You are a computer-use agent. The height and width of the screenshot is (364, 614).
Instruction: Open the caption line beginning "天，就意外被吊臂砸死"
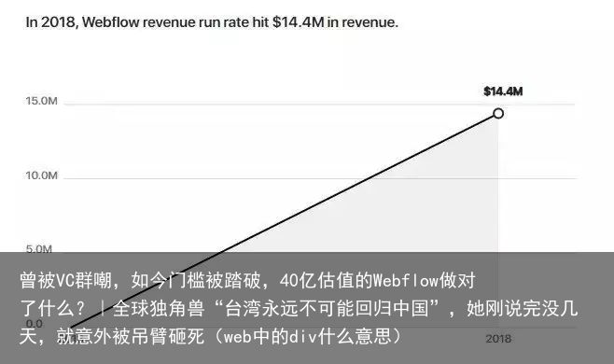point(211,336)
